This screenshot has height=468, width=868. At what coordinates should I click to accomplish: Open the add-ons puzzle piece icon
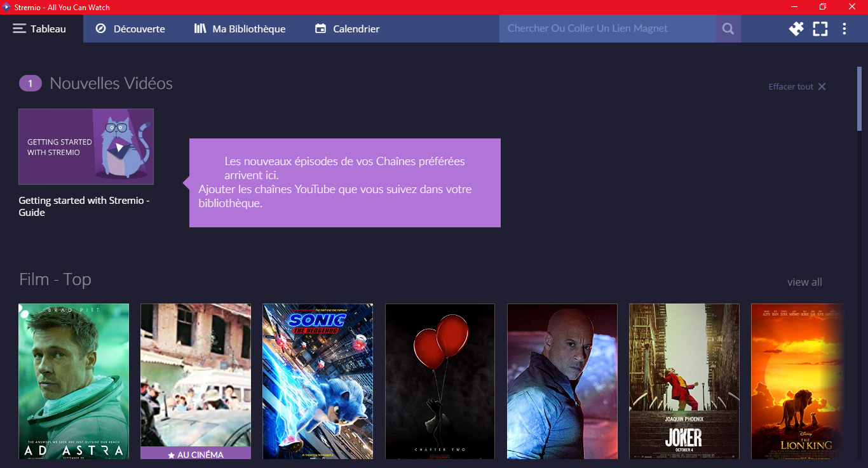point(796,29)
